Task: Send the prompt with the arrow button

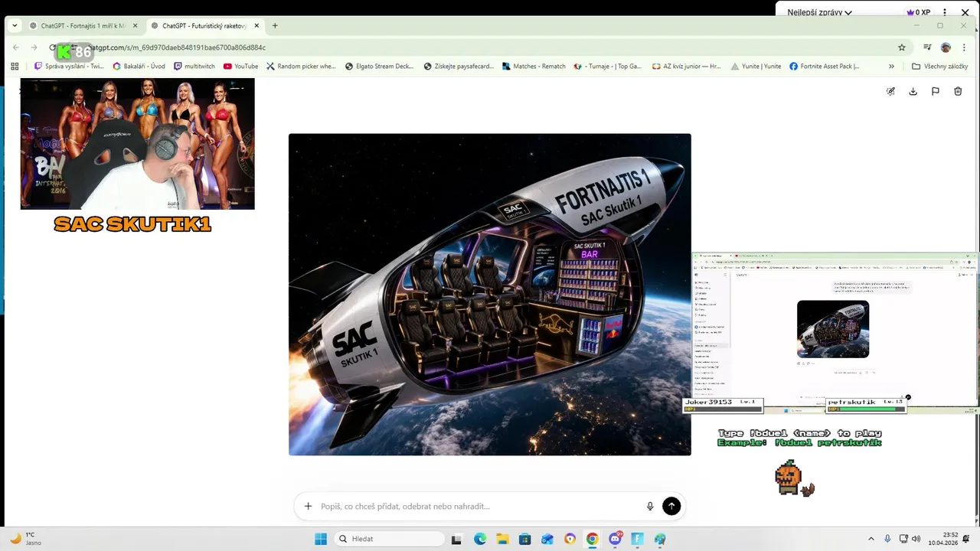Action: tap(671, 506)
